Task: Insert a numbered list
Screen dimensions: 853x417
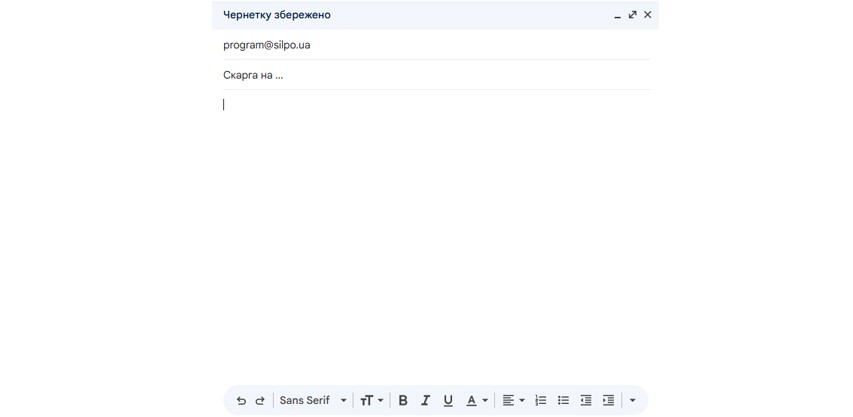Action: click(x=540, y=401)
